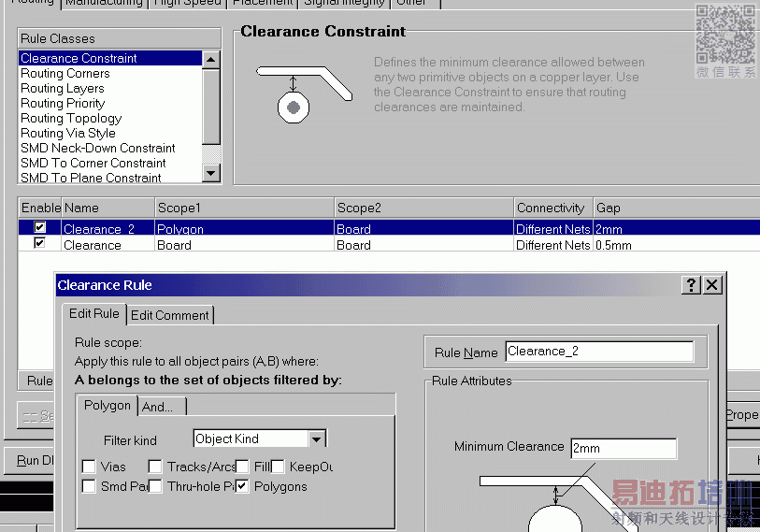Click help button in Clearance Rule dialog

pyautogui.click(x=691, y=284)
